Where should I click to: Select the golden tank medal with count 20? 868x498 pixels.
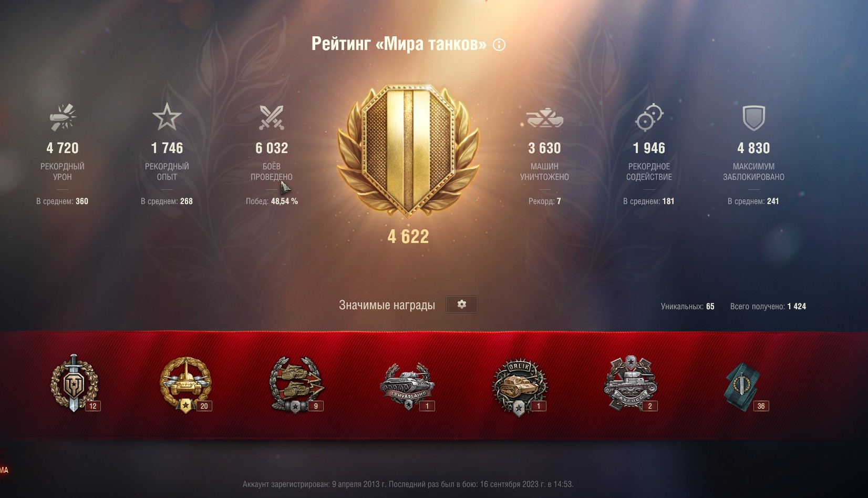pos(186,385)
